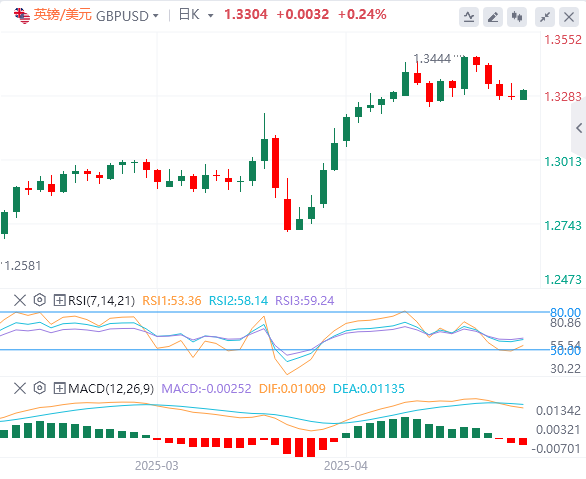The image size is (586, 479).
Task: Click the RSI 30.22 axis label
Action: point(565,369)
